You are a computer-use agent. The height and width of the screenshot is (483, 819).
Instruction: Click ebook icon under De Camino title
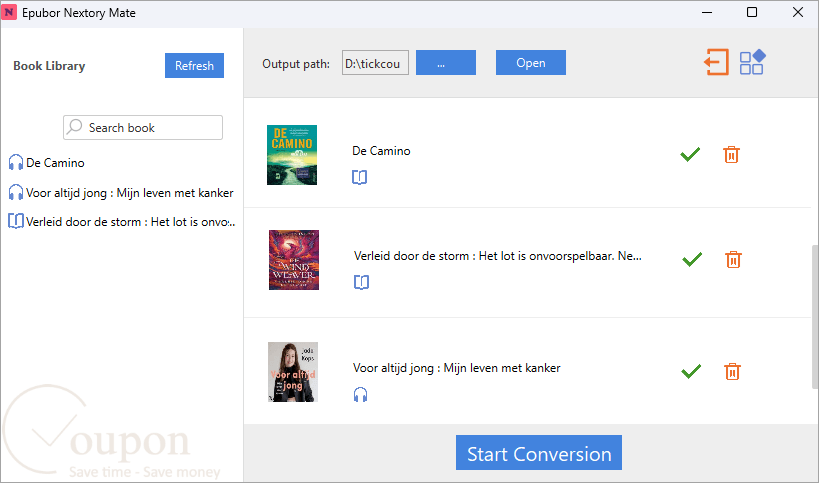pyautogui.click(x=359, y=178)
